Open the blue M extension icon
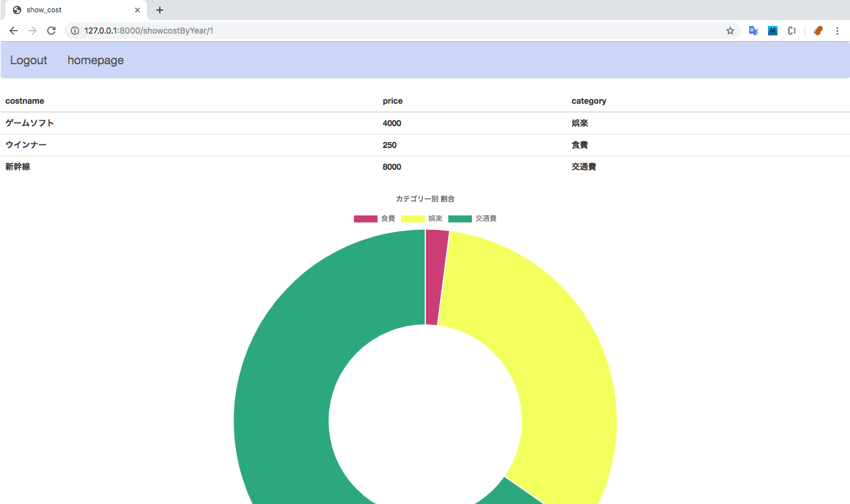Screen dimensions: 850x504 773,31
